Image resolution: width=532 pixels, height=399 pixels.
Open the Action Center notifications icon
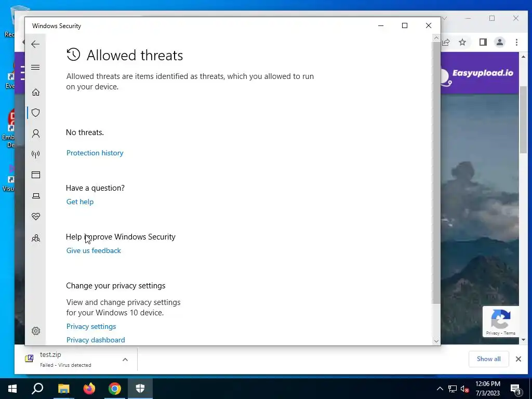pos(516,390)
